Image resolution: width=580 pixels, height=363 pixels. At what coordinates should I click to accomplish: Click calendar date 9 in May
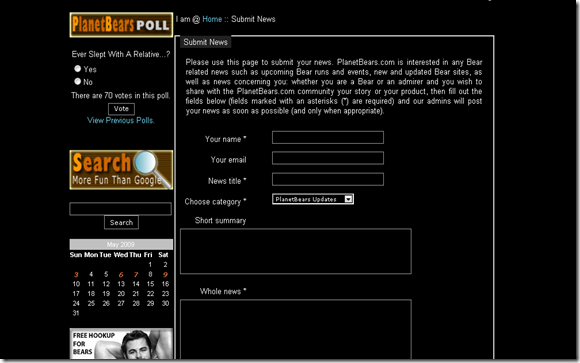pyautogui.click(x=165, y=275)
